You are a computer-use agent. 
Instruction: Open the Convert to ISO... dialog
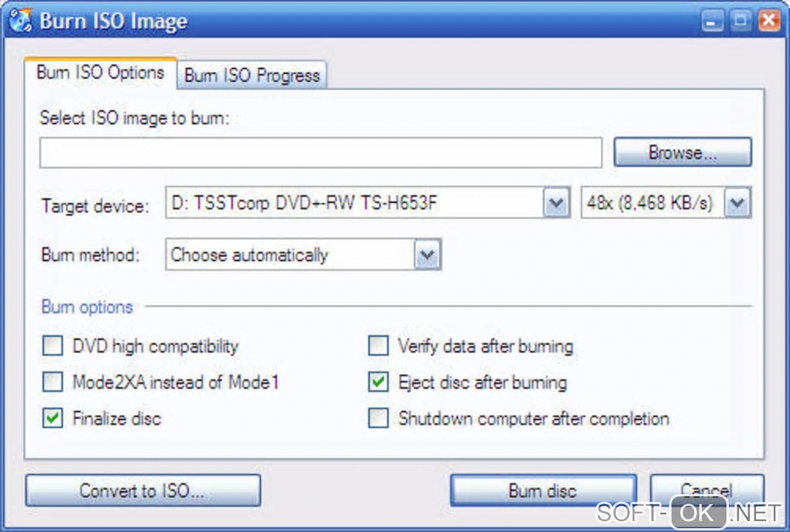point(143,490)
